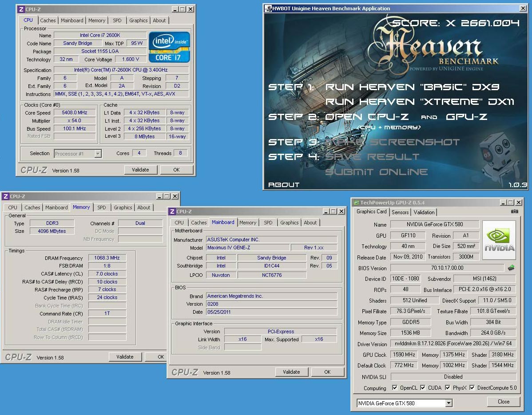
Task: Click the Close button in GPU-Z
Action: 504,402
